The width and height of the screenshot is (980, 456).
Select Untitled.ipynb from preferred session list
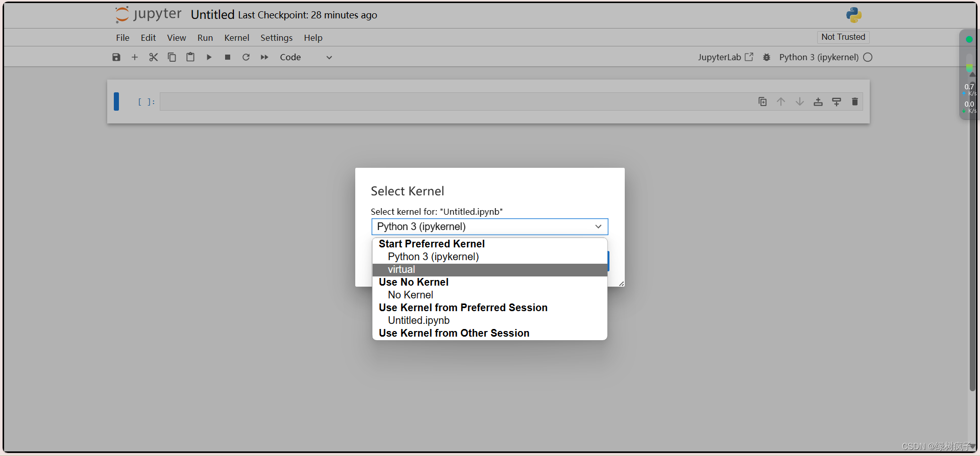489,320
